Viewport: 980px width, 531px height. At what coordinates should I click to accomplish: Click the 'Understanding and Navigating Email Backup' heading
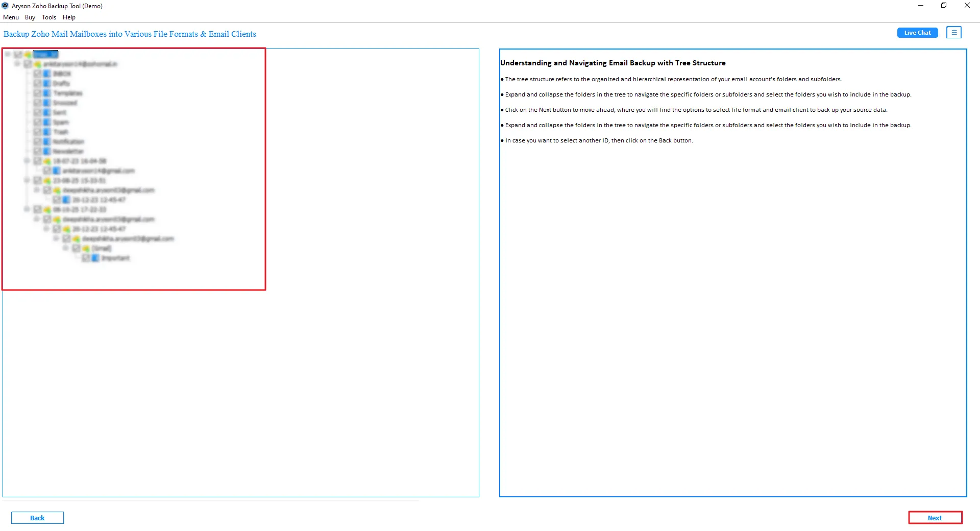pyautogui.click(x=612, y=63)
